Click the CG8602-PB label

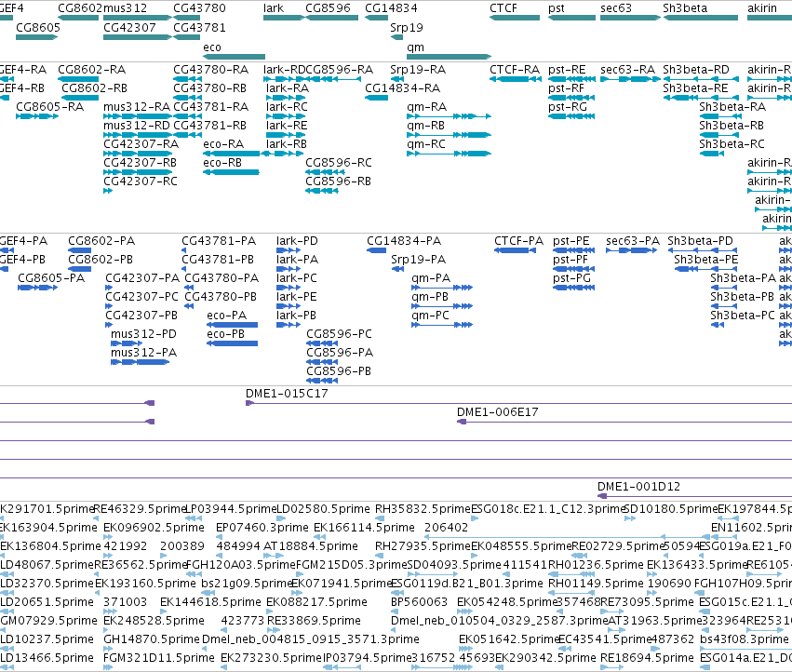101,259
